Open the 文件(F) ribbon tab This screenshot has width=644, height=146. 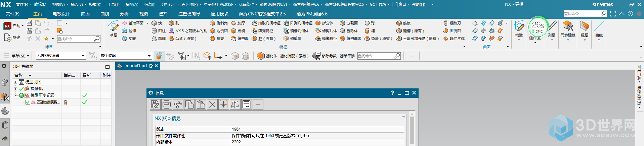click(x=13, y=14)
